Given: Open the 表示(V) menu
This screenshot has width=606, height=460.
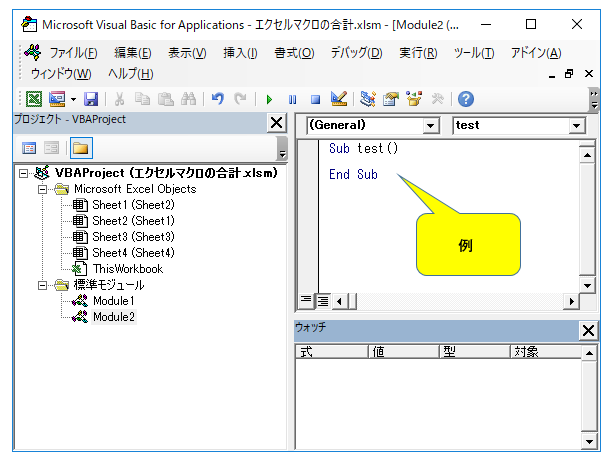Looking at the screenshot, I should 187,53.
